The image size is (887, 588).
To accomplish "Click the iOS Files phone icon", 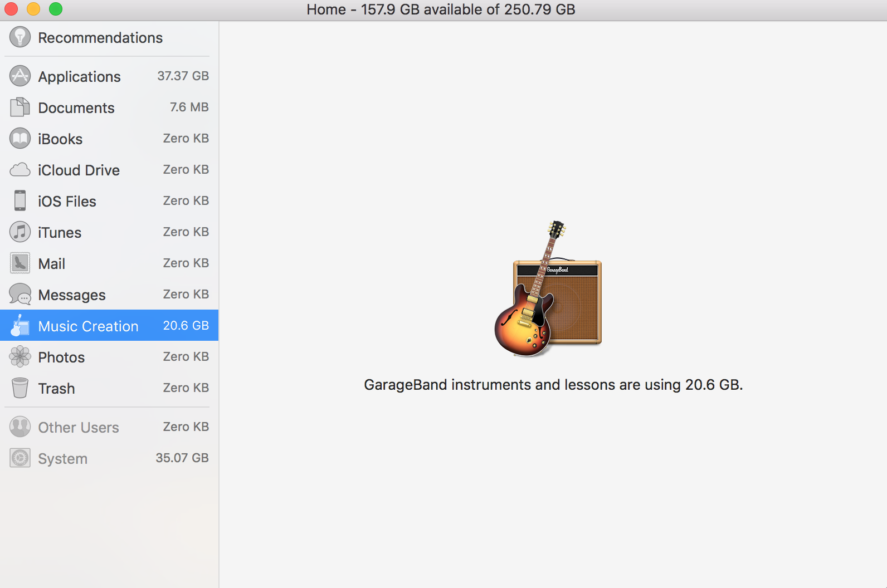I will coord(20,201).
